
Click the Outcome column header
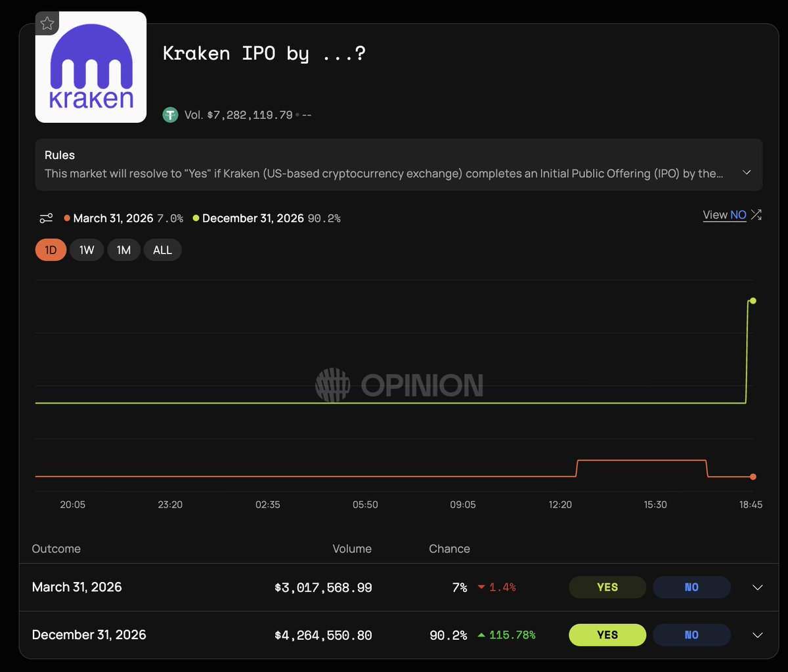[56, 549]
